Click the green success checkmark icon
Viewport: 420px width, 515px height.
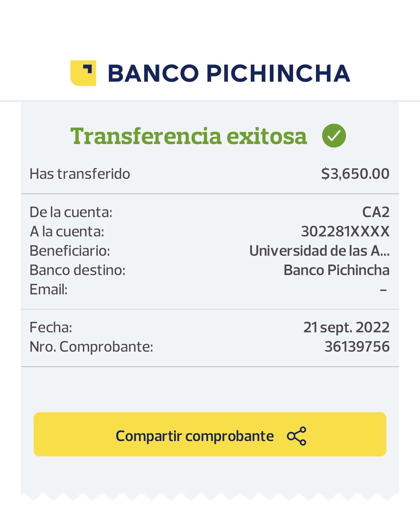click(334, 136)
